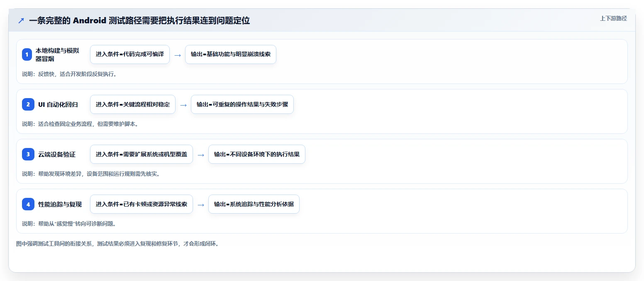Click the arrow icon beside the heading
644x281 pixels.
21,21
